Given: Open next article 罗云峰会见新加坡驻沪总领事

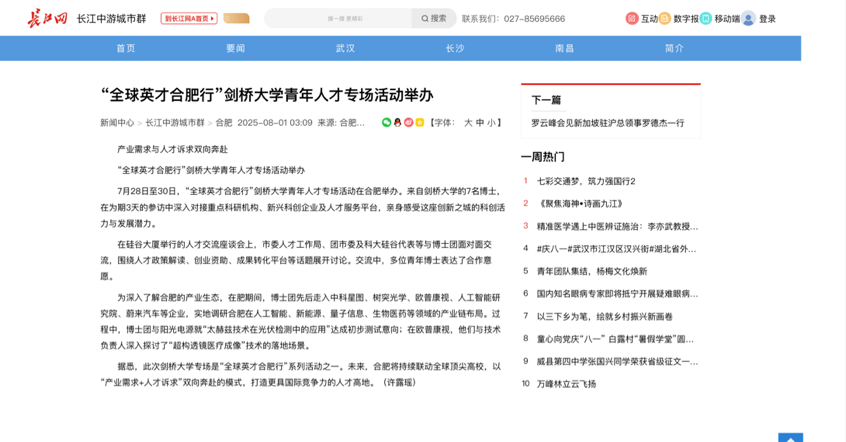Looking at the screenshot, I should tap(608, 123).
